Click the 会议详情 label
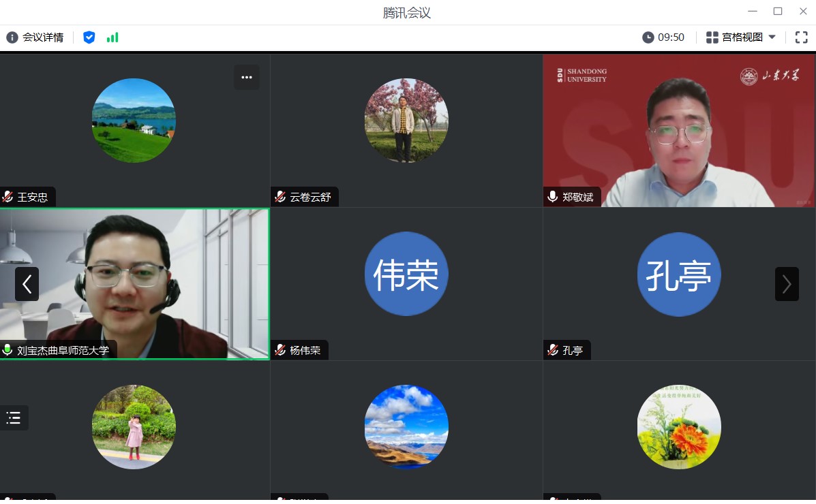The width and height of the screenshot is (816, 504). click(43, 37)
